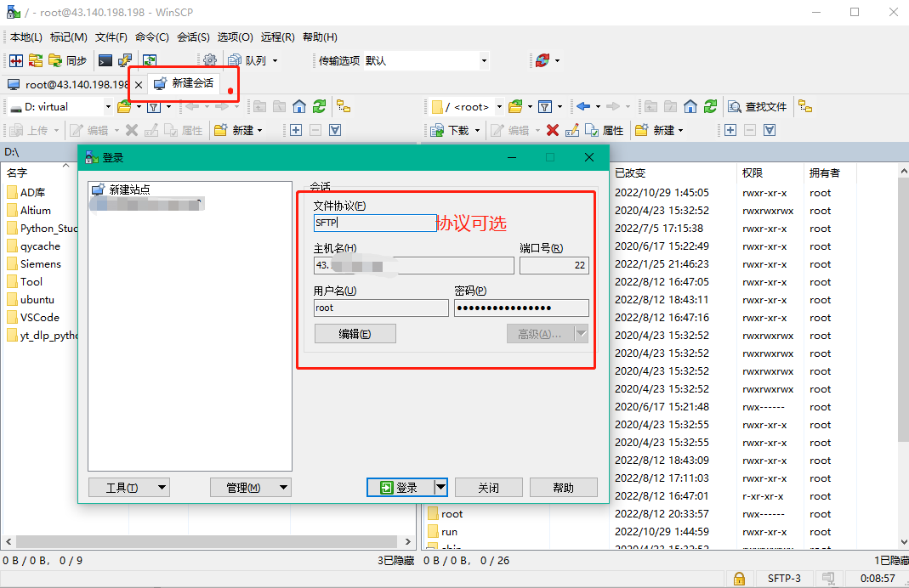Click the 编辑(E) button in login dialog
909x588 pixels.
tap(355, 334)
